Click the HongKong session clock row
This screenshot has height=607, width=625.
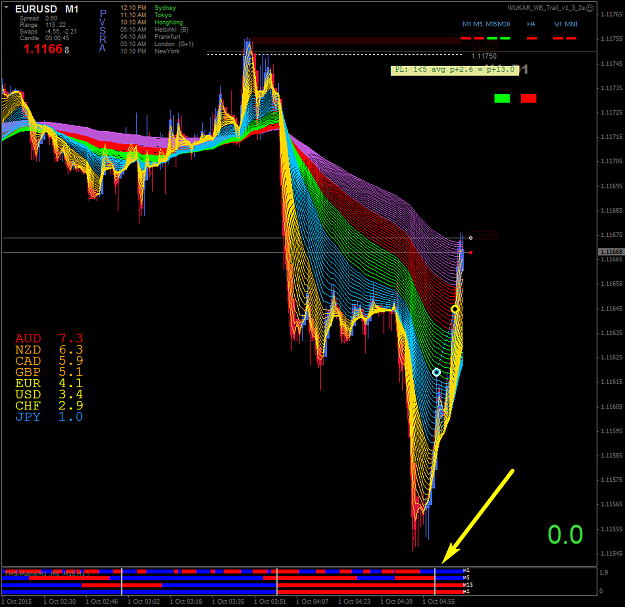tap(152, 22)
